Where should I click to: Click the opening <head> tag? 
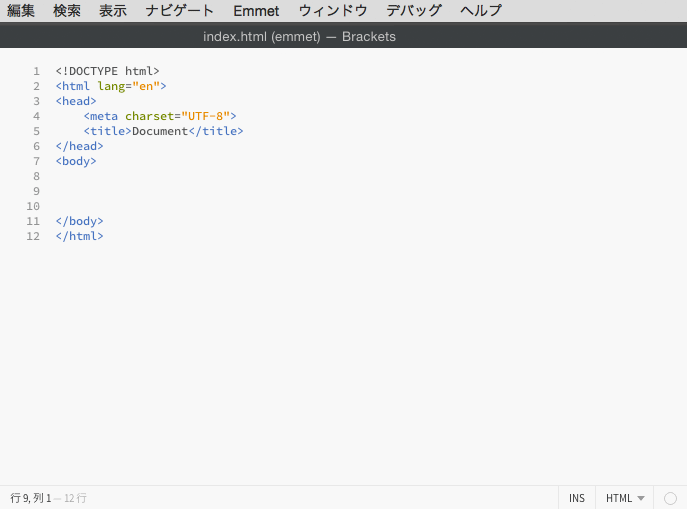click(76, 101)
